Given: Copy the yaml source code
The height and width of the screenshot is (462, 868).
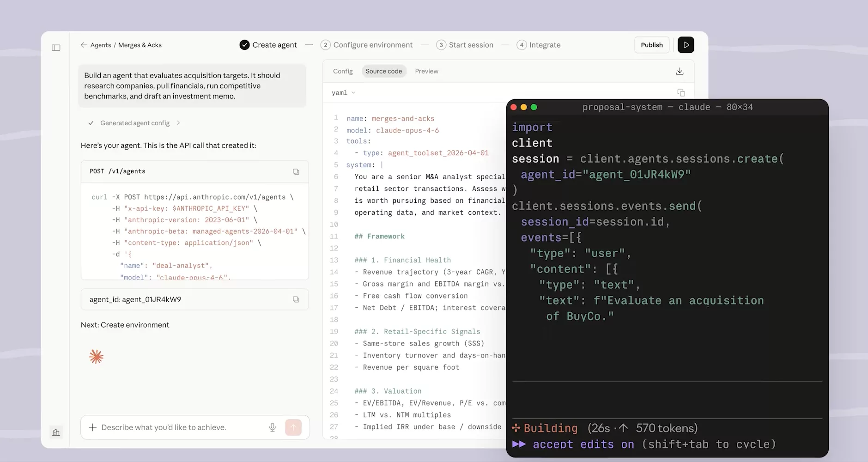Looking at the screenshot, I should coord(682,92).
